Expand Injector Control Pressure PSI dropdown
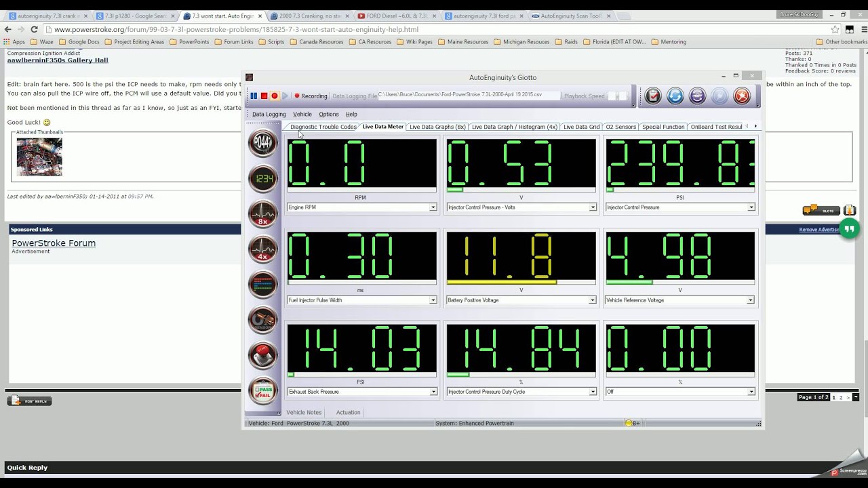This screenshot has height=488, width=868. coord(751,207)
